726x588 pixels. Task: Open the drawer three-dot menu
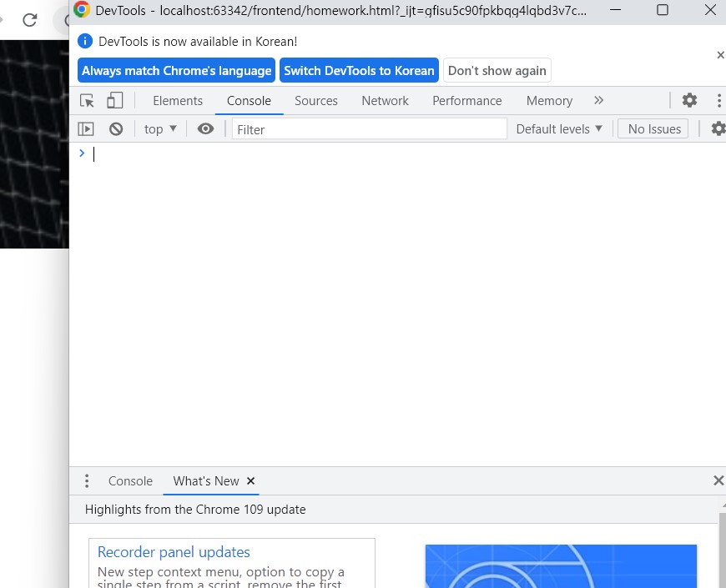tap(87, 481)
